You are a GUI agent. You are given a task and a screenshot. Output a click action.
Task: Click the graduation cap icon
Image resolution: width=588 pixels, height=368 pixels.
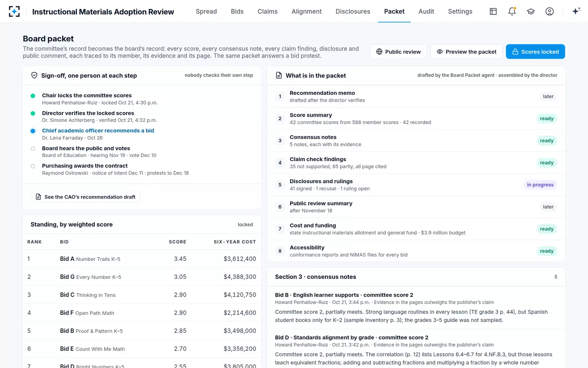[x=531, y=11]
